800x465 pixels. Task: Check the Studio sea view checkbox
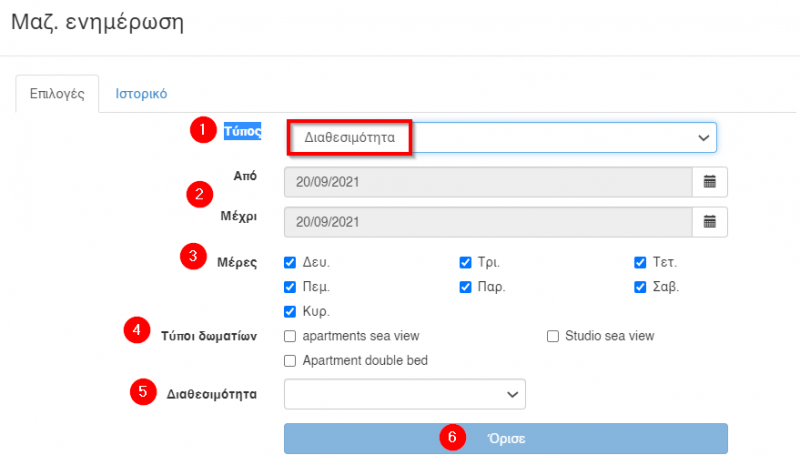click(x=553, y=336)
